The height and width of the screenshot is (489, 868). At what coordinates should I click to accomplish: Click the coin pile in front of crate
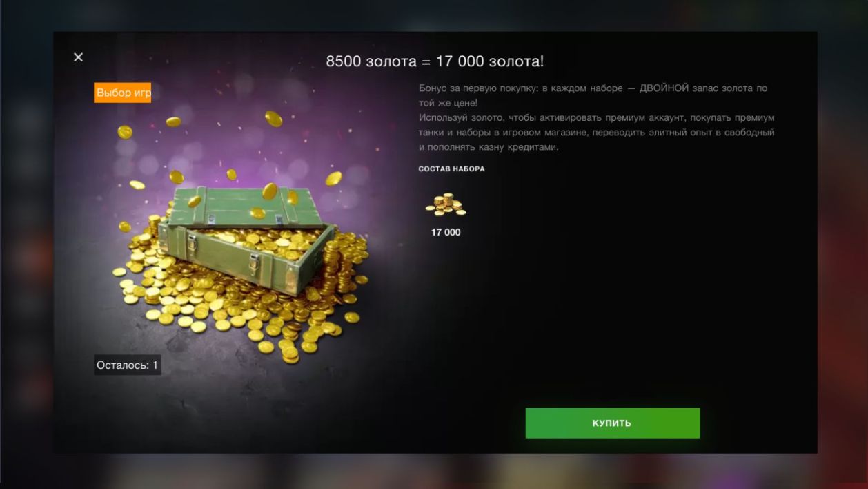pyautogui.click(x=228, y=311)
